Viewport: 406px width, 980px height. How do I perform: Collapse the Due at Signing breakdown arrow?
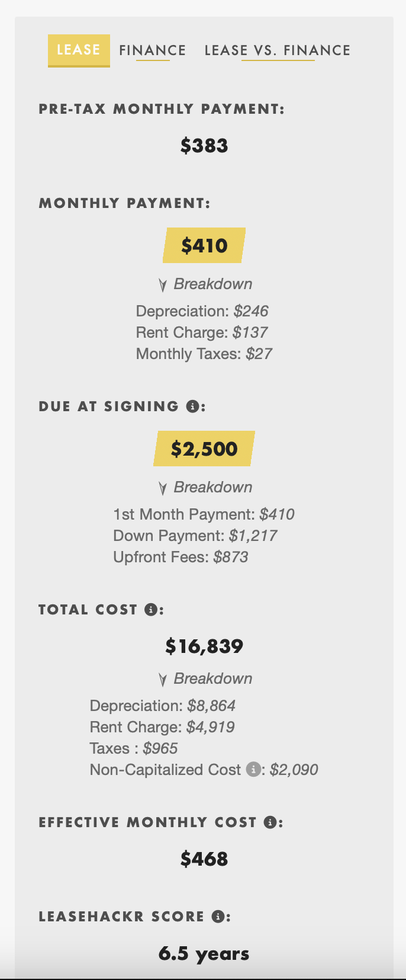coord(163,488)
